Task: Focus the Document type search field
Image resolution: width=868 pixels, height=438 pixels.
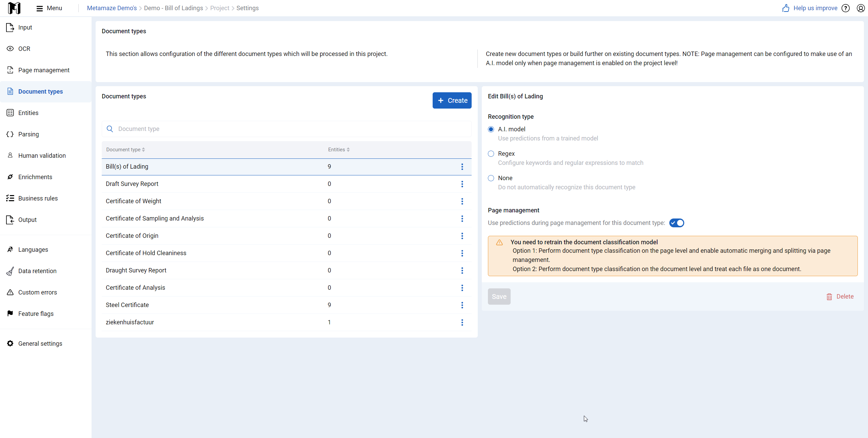Action: (x=287, y=129)
